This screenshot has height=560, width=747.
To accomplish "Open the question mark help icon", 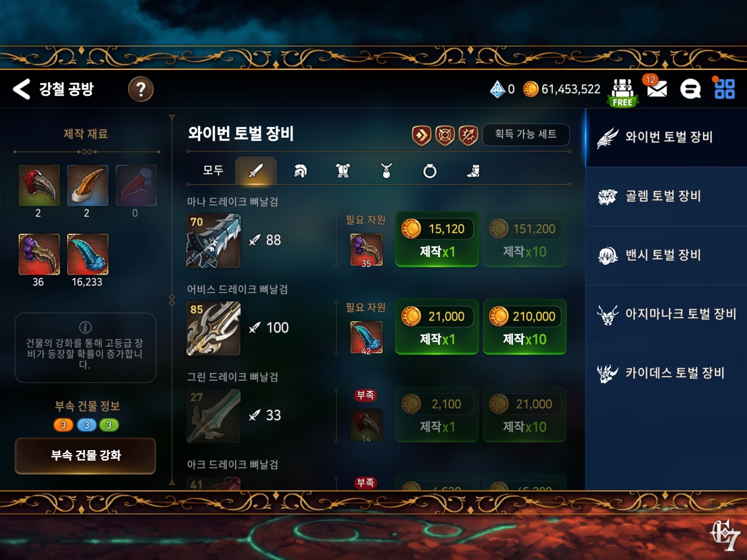I will [141, 89].
